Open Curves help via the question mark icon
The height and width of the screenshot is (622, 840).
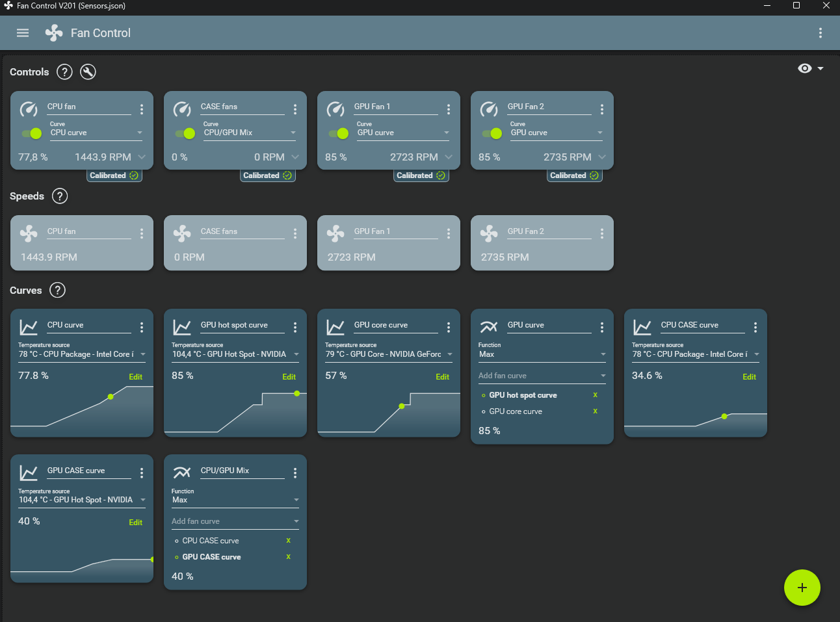point(57,290)
